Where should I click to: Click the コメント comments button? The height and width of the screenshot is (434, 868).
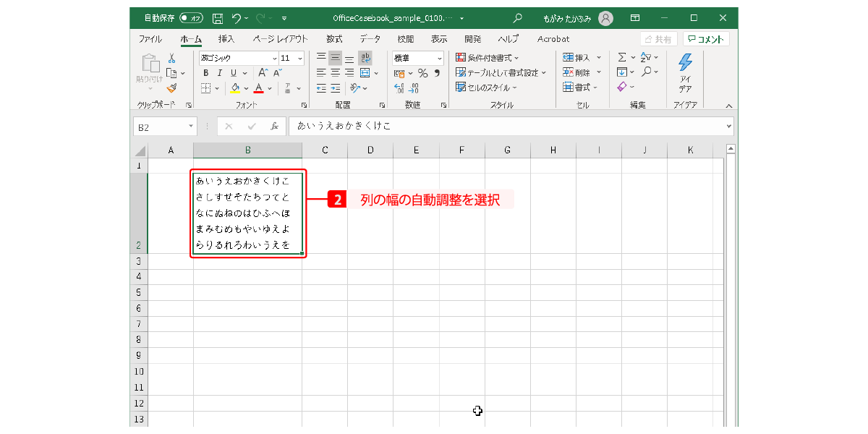coord(706,39)
